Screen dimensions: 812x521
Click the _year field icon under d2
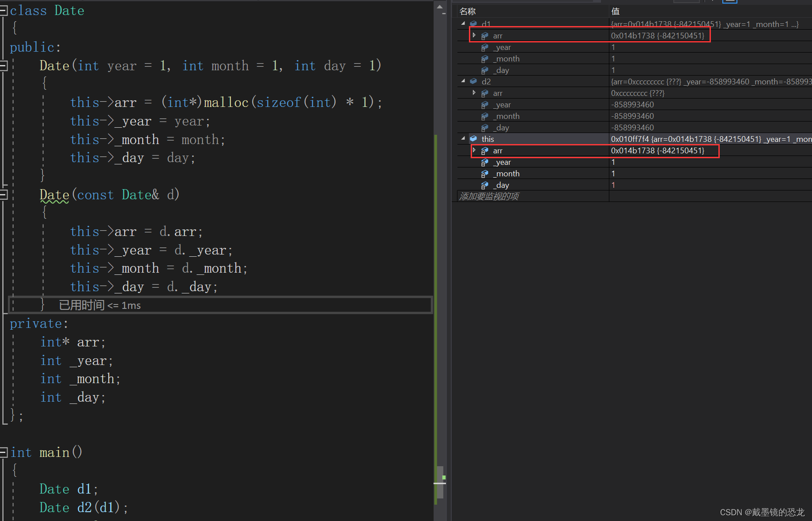point(485,105)
